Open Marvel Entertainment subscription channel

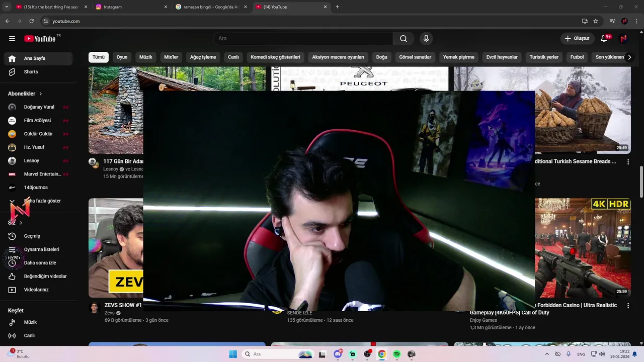(38, 174)
